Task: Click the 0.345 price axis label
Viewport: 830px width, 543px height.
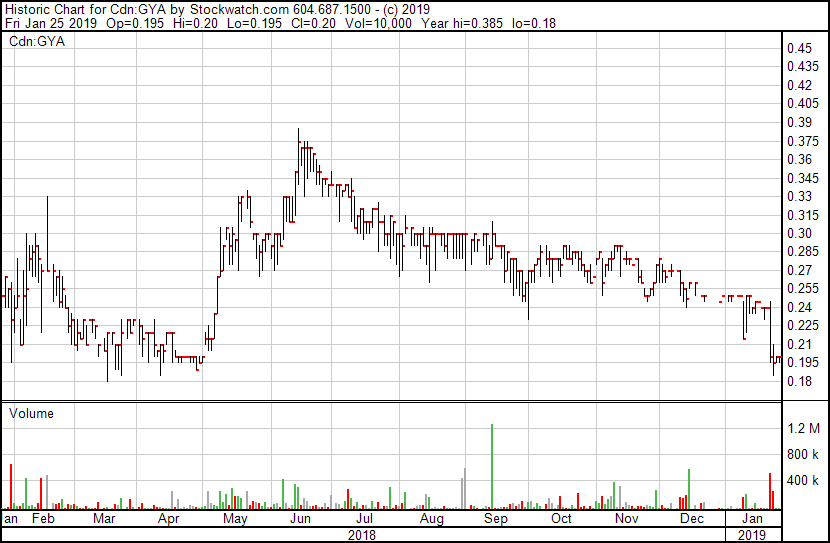Action: coord(803,178)
